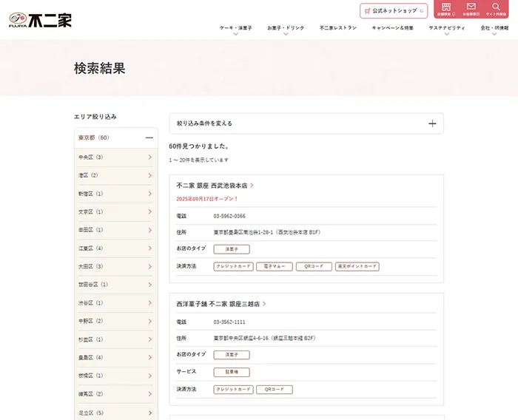Expand the お菓子・ドリンク menu
The height and width of the screenshot is (420, 518).
[286, 28]
